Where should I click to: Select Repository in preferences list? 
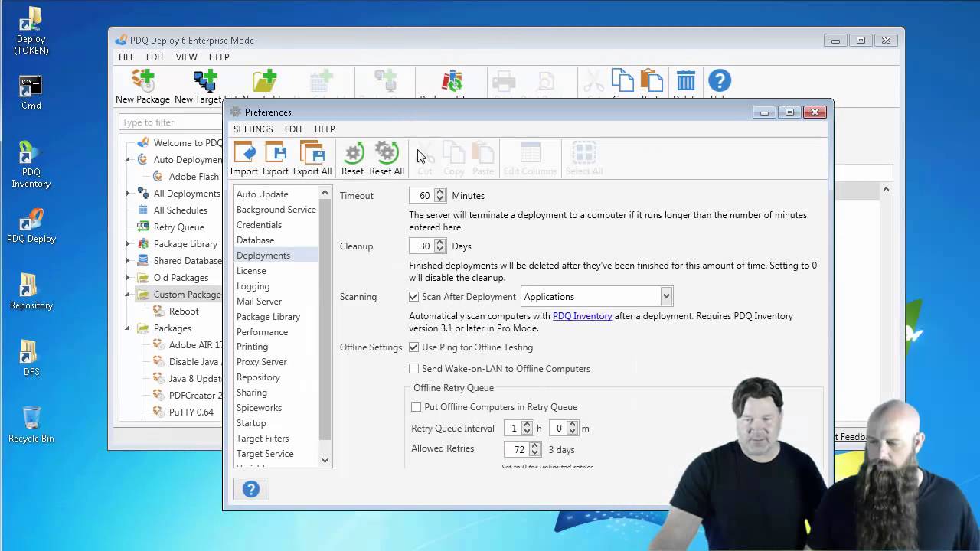tap(258, 377)
